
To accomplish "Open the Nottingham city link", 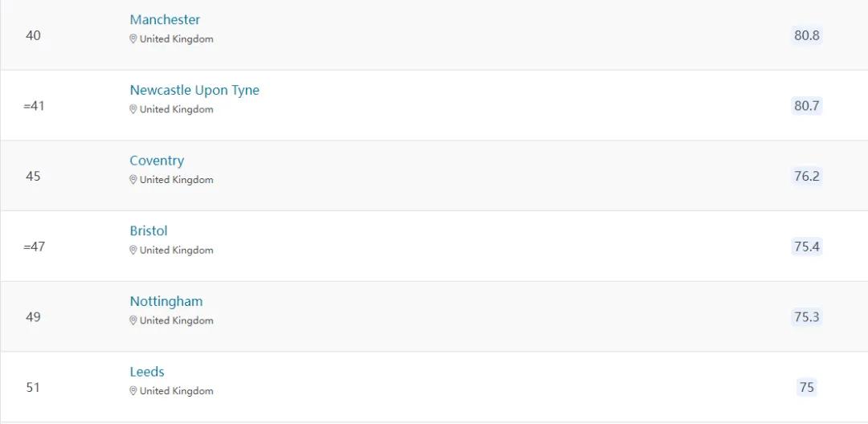I will point(166,301).
